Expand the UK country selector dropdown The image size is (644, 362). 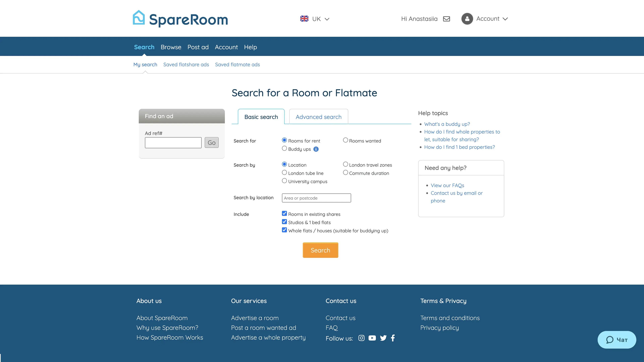click(315, 19)
